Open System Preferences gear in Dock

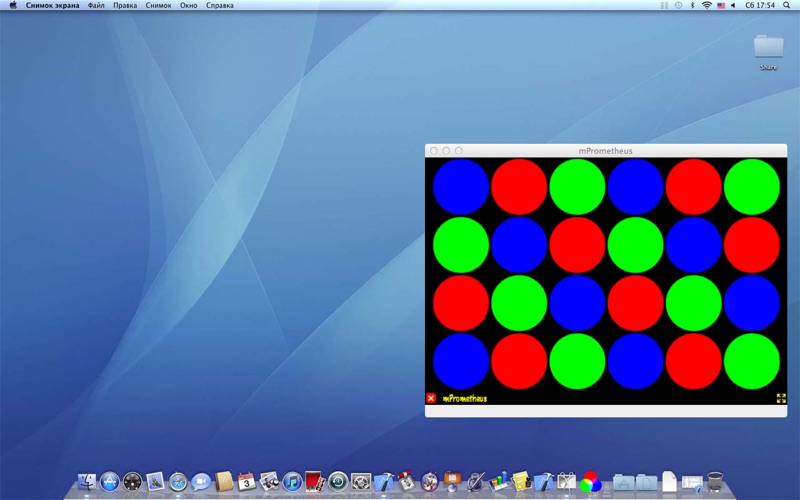(361, 481)
